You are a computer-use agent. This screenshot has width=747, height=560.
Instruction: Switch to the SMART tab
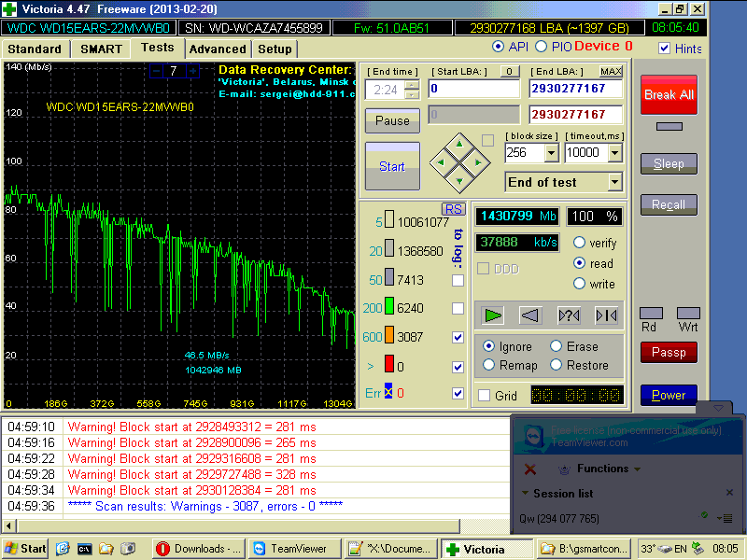coord(101,49)
